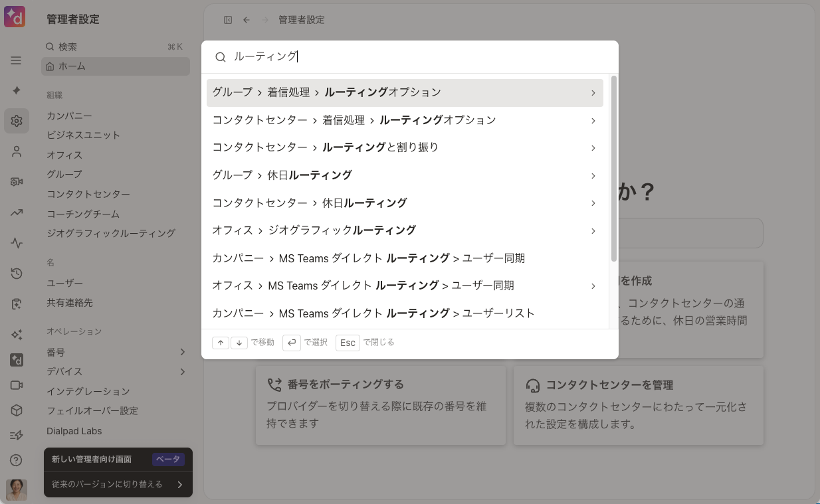
Task: Click the search results scrollbar
Action: point(614,169)
